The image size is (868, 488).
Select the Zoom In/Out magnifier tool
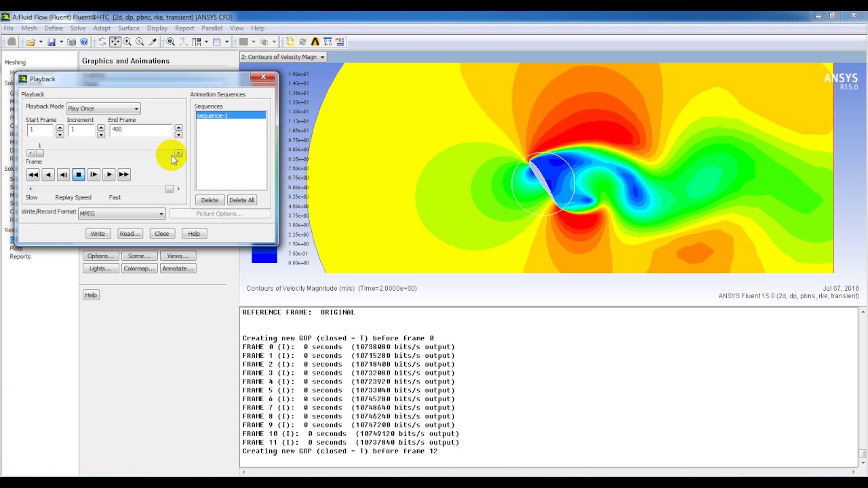(x=127, y=42)
